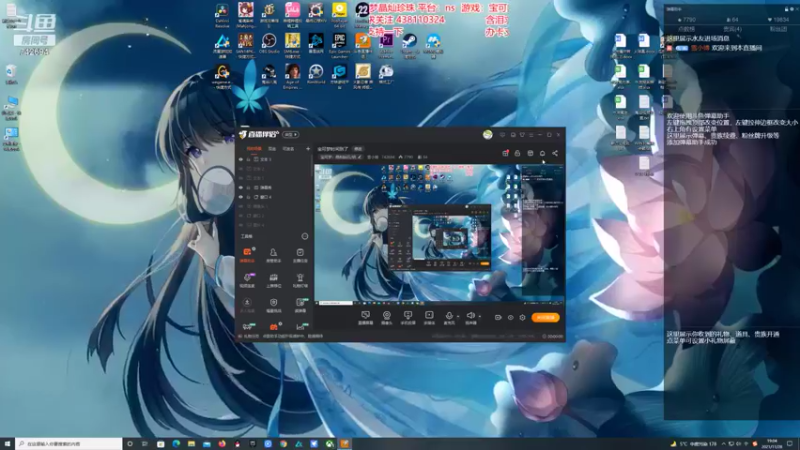
Task: Click the user avatar in title bar
Action: pos(488,135)
